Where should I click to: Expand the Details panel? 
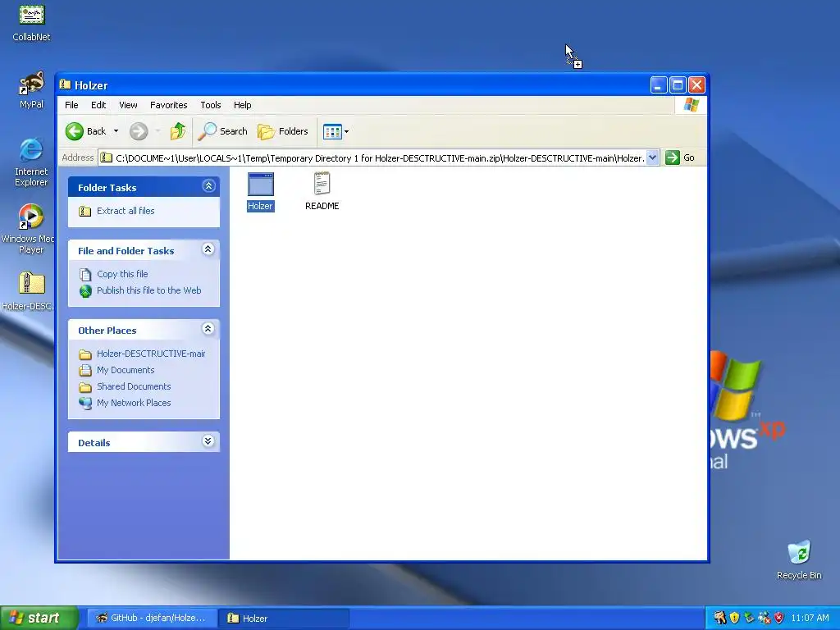click(x=208, y=441)
